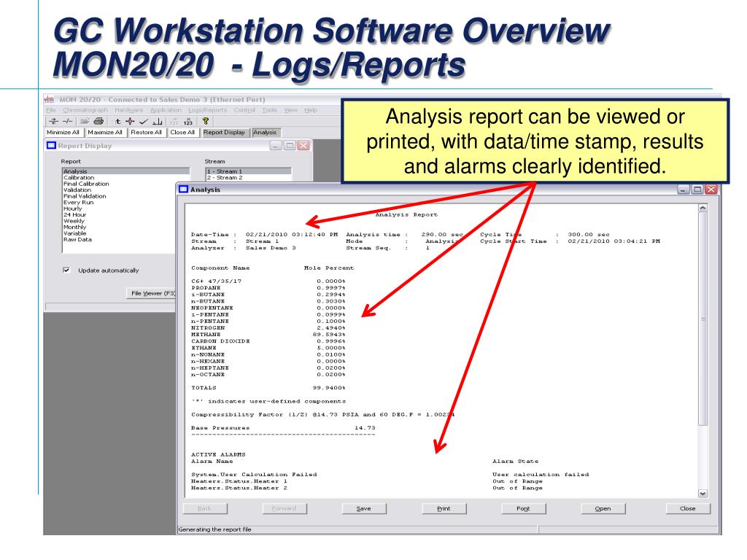Click the printer toolbar icon

click(98, 122)
